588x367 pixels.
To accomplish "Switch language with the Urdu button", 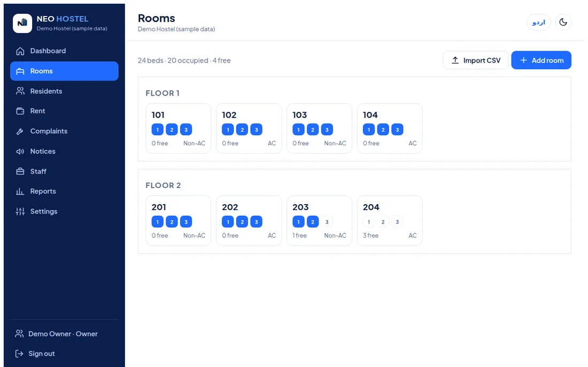I will click(x=538, y=22).
